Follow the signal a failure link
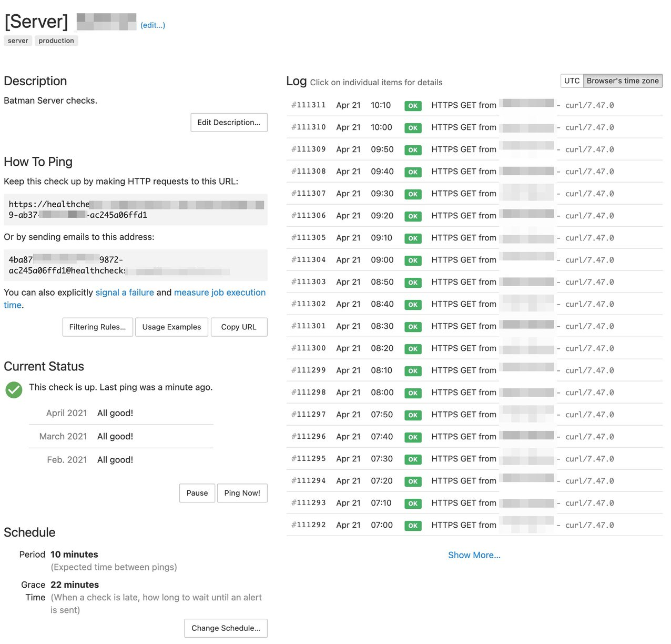The width and height of the screenshot is (671, 644). click(x=125, y=293)
